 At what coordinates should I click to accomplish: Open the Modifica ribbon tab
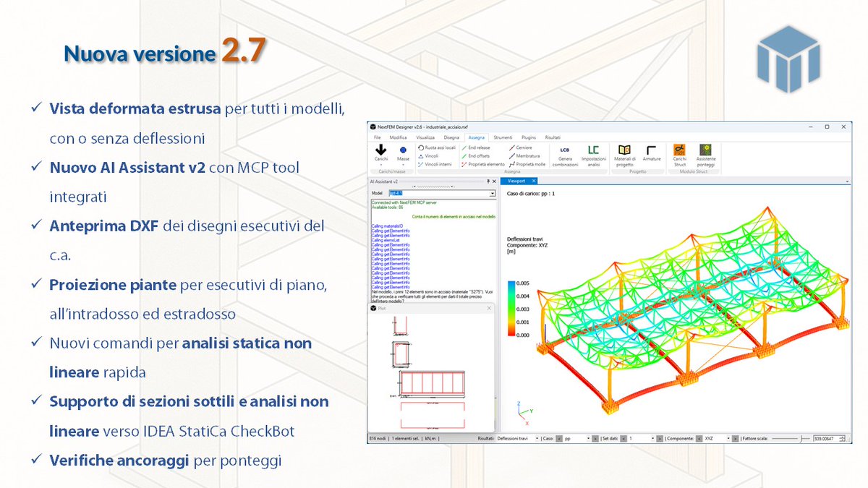click(398, 137)
